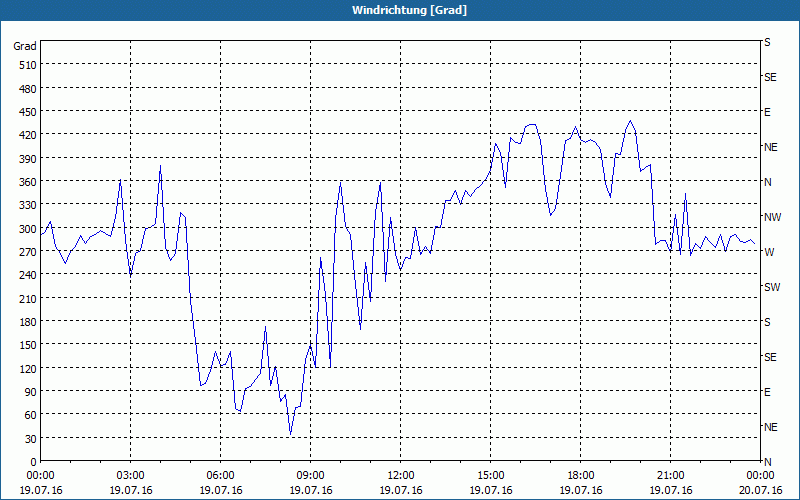
Task: Click the 120 value on left axis
Action: tap(28, 368)
